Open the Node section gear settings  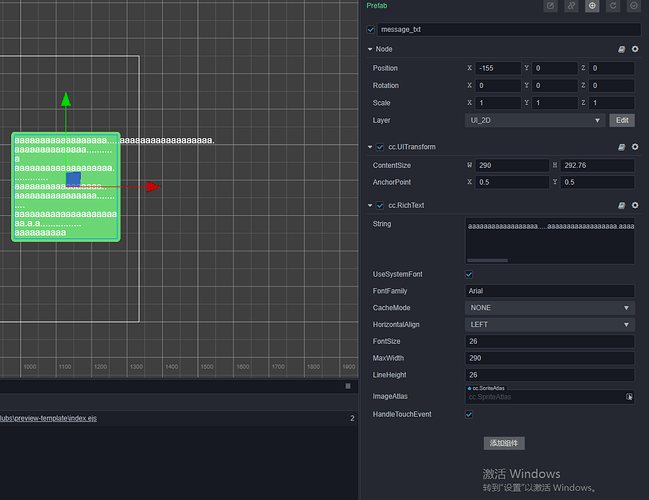pos(635,48)
